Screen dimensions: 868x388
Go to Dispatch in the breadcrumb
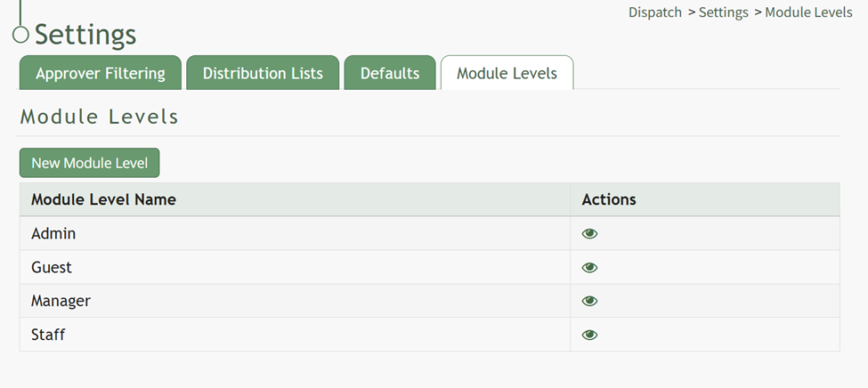(x=655, y=12)
